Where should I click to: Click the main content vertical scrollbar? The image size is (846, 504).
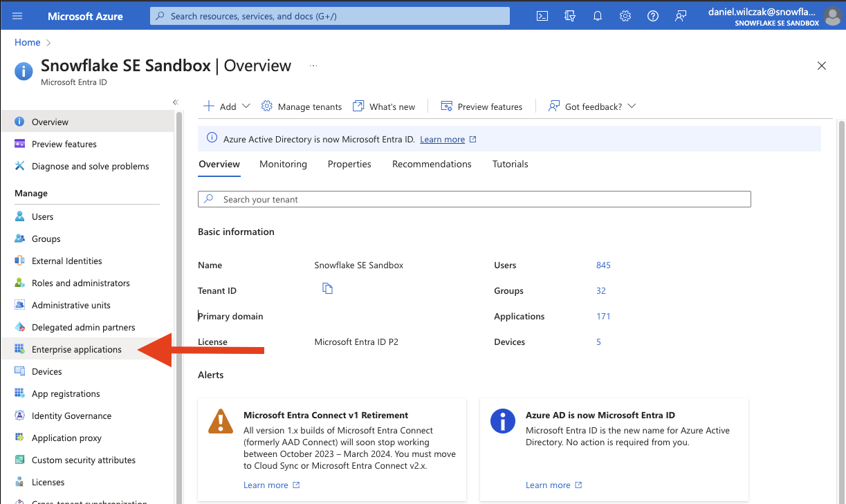[841, 311]
